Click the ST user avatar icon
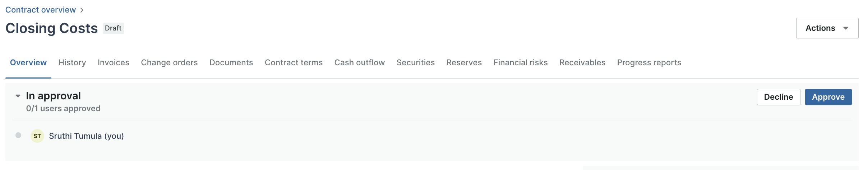868x170 pixels. (x=37, y=136)
